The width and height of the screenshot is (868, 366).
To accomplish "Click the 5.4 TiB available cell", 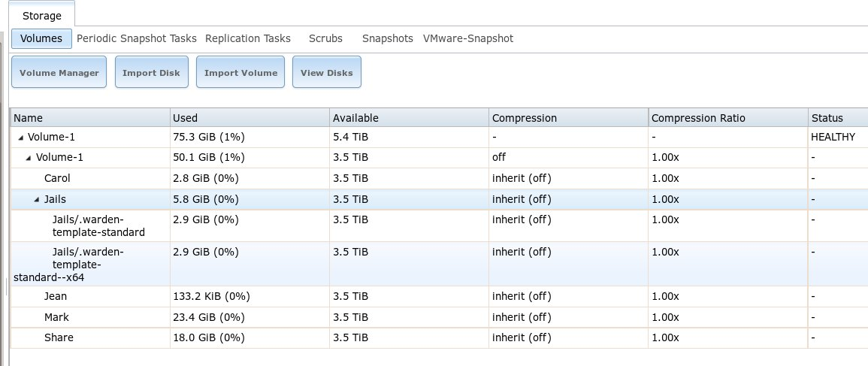I will tap(409, 137).
